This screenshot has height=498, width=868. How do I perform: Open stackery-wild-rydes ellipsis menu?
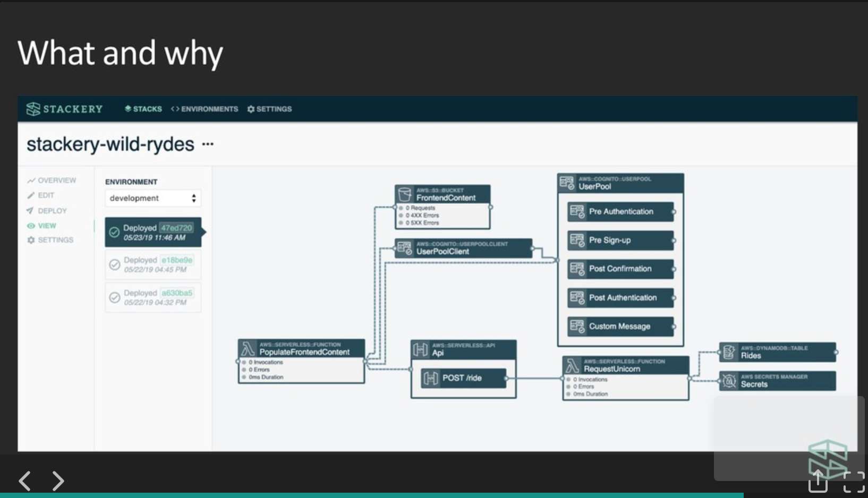[x=208, y=144]
